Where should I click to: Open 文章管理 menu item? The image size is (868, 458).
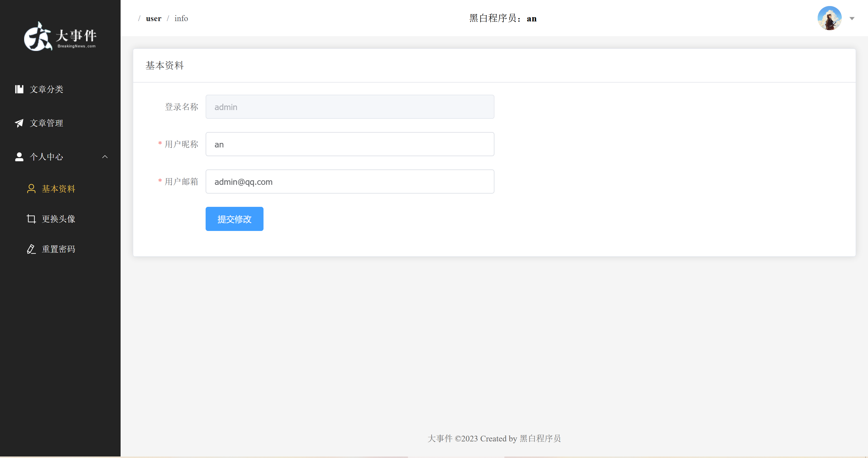click(46, 123)
